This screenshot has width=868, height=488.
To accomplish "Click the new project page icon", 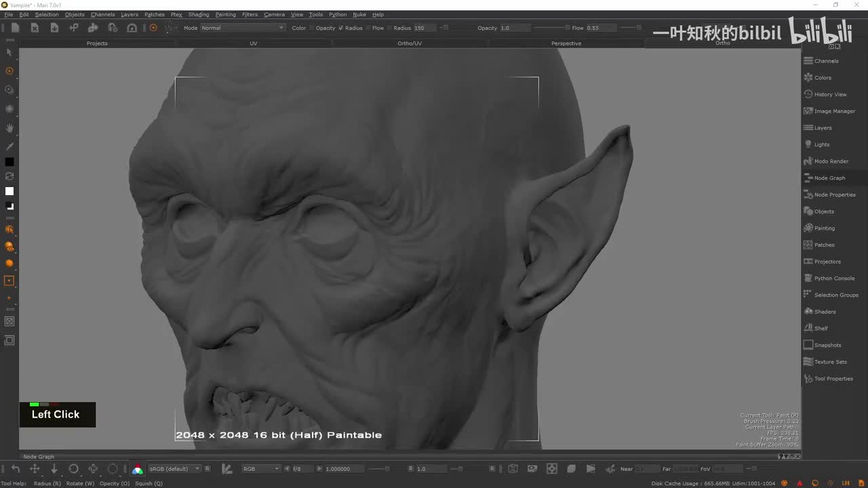I will [15, 28].
